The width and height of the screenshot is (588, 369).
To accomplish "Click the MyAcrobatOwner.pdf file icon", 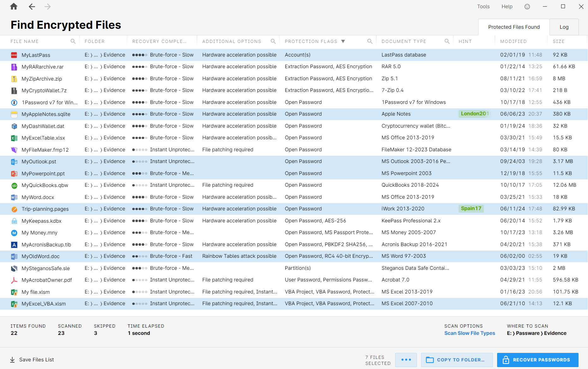I will point(14,280).
